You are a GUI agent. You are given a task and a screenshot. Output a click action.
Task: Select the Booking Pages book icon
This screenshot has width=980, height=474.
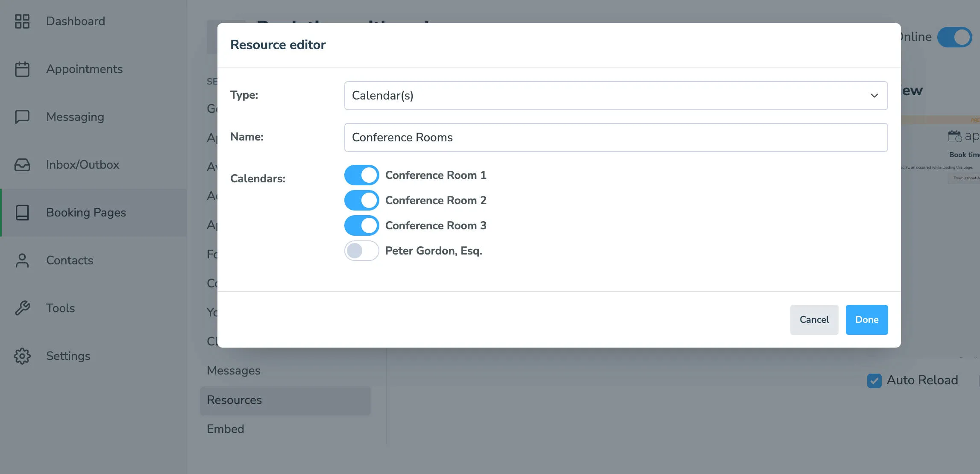(x=22, y=212)
